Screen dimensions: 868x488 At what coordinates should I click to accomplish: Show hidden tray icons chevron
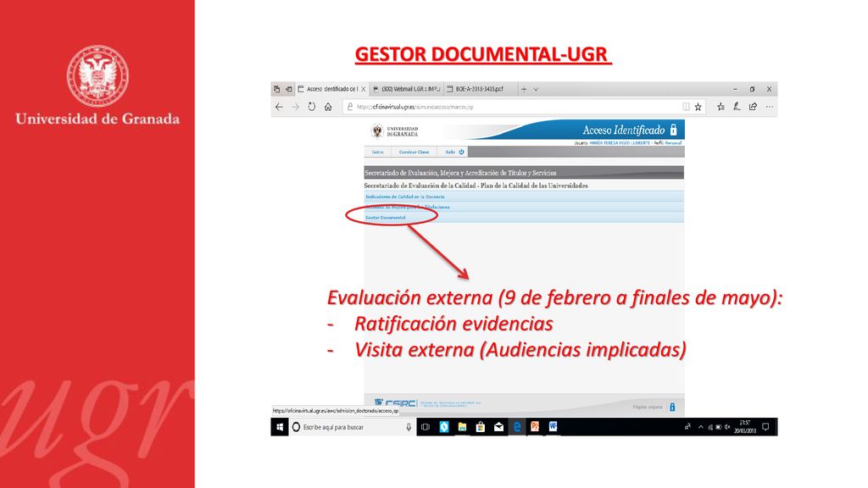(x=701, y=427)
